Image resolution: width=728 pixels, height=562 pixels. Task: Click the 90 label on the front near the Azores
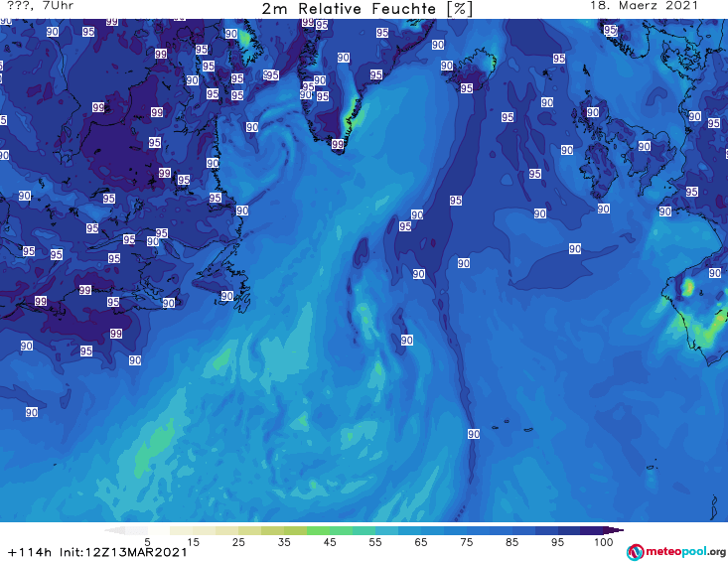click(474, 434)
